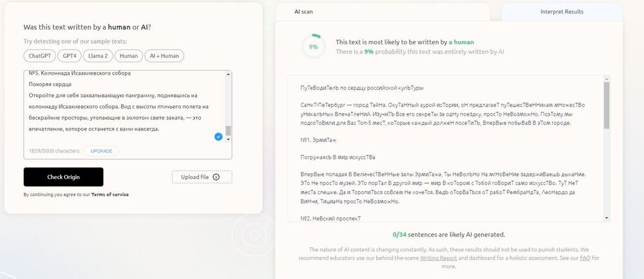
Task: Click '0/34 sentences are likely AI generated'
Action: (448, 235)
